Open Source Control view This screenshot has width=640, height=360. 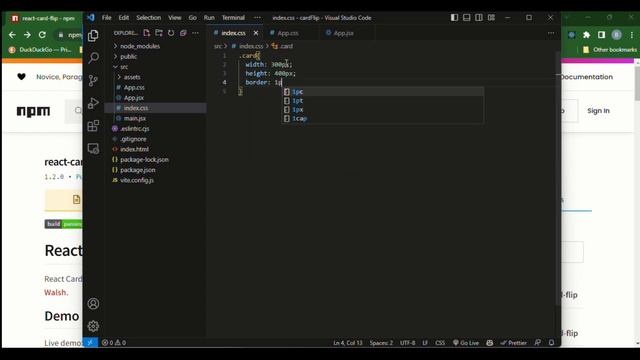point(93,80)
